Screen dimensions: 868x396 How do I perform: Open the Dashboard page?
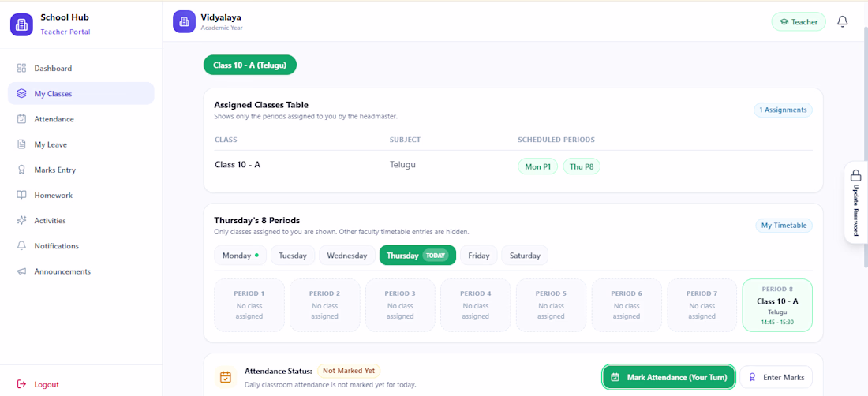point(80,68)
